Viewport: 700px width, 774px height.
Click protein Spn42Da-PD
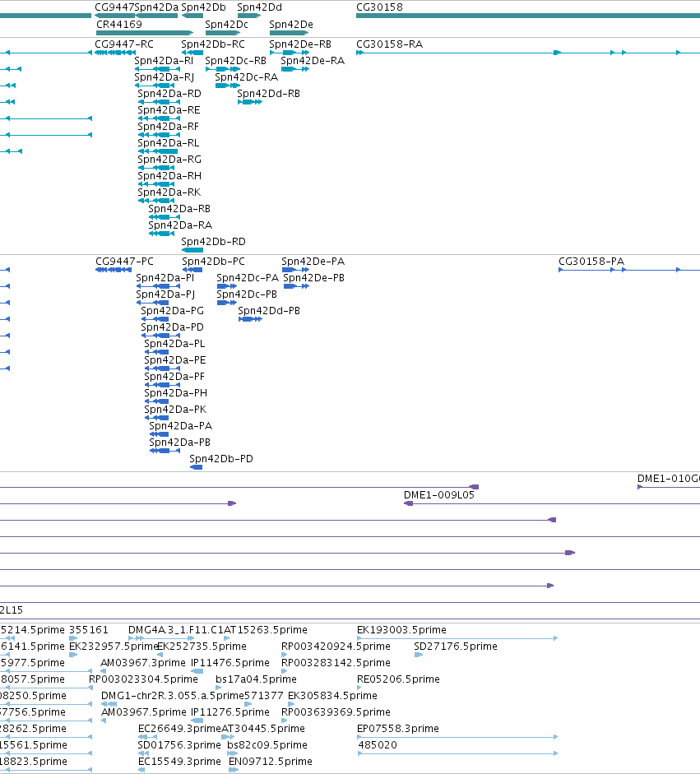pos(172,327)
